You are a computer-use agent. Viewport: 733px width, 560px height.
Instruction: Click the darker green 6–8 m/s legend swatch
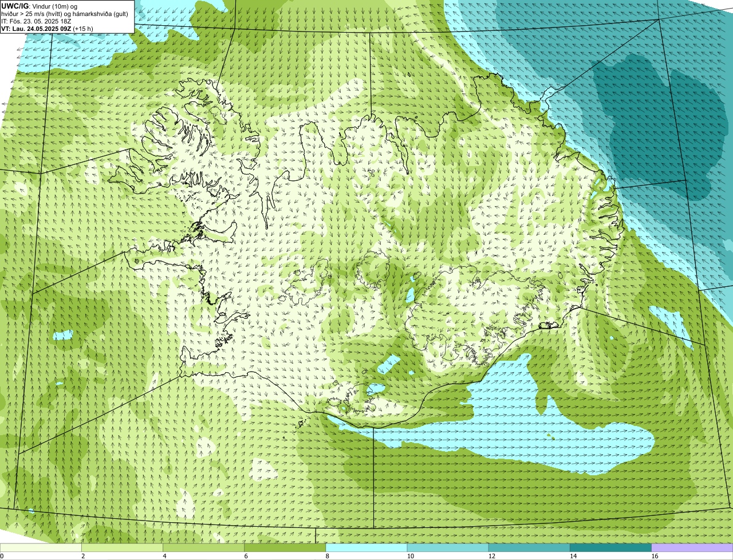coord(285,547)
